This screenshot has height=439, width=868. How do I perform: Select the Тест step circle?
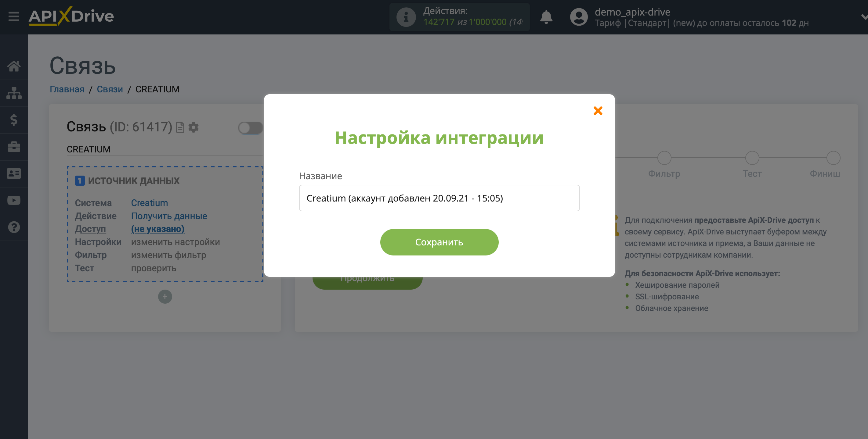pyautogui.click(x=752, y=158)
